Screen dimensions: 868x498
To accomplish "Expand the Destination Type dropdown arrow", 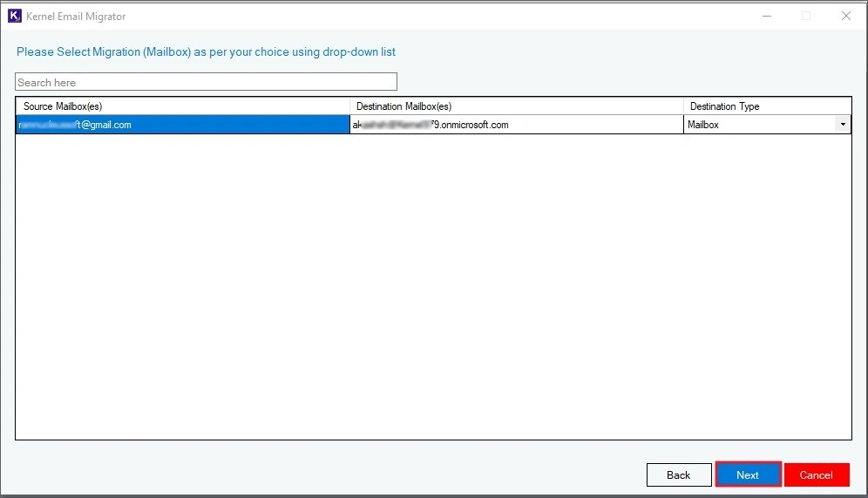I will click(x=843, y=125).
